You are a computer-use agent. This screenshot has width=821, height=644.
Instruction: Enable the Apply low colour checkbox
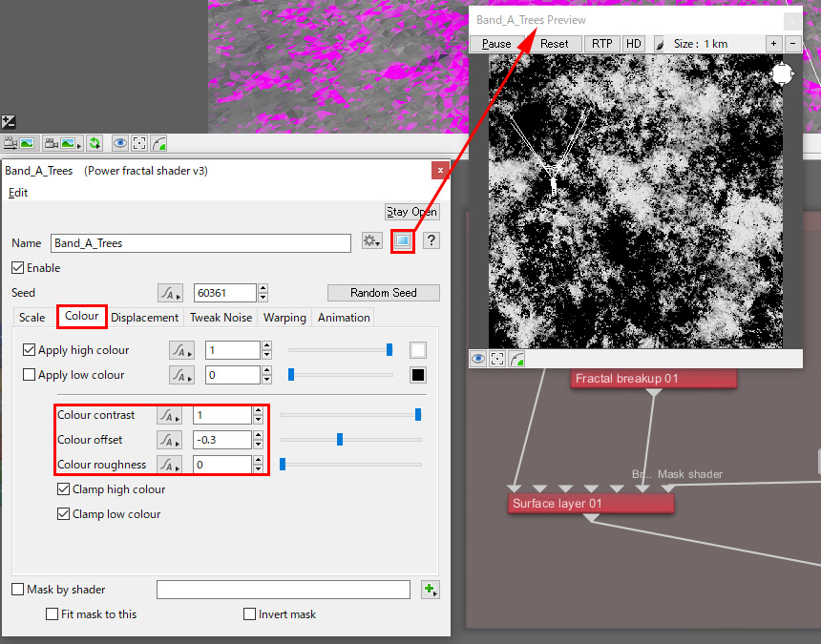coord(30,375)
